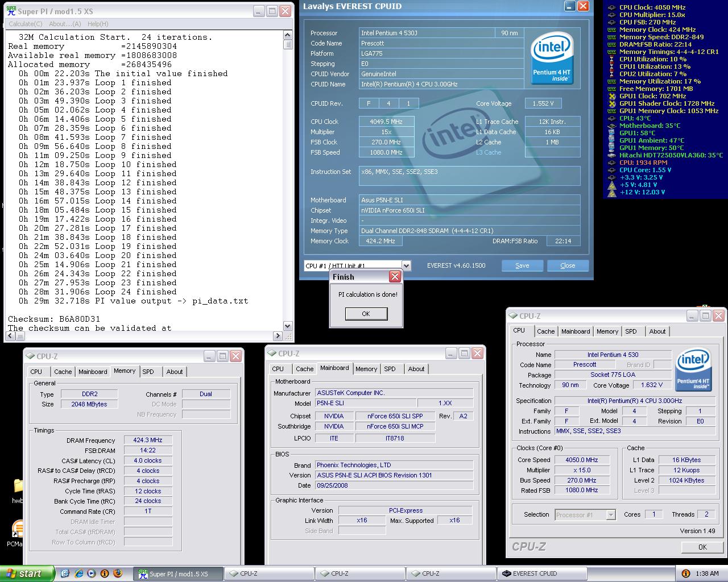Click the Loop 24 finished line in Super PI
728x582 pixels.
98,292
